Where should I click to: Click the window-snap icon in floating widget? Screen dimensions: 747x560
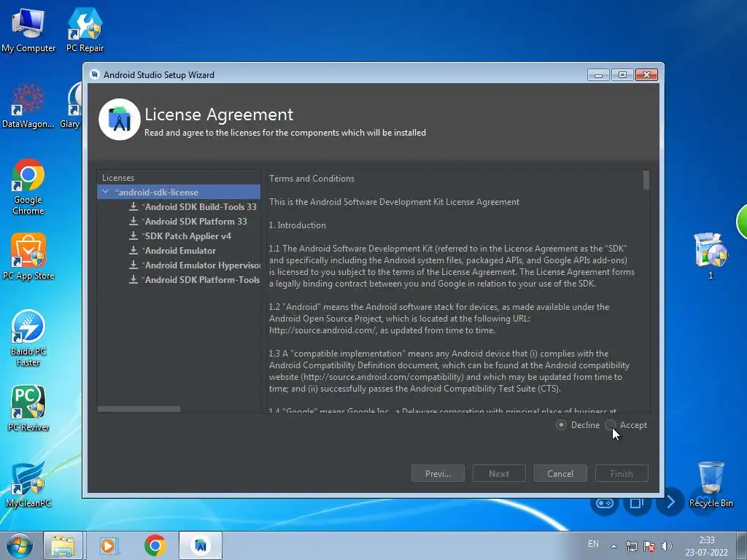(637, 503)
